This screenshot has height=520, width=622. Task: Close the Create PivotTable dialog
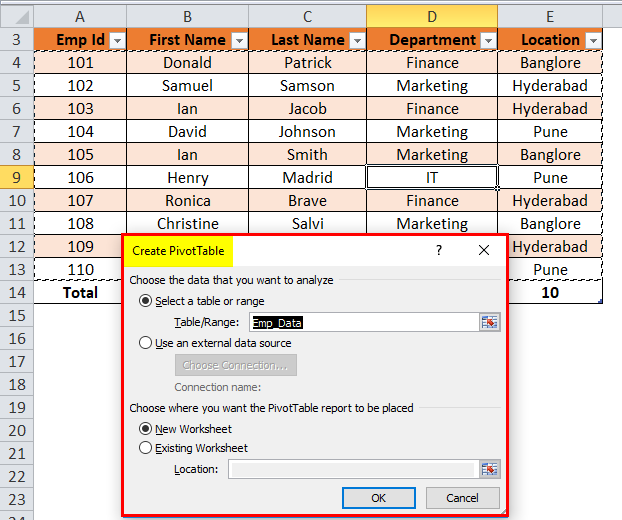[x=484, y=251]
